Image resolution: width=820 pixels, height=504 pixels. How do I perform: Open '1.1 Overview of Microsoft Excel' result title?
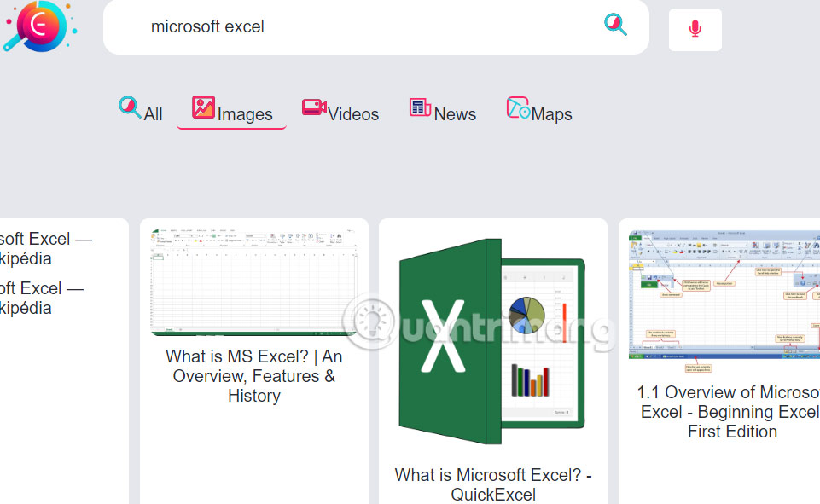click(x=730, y=411)
